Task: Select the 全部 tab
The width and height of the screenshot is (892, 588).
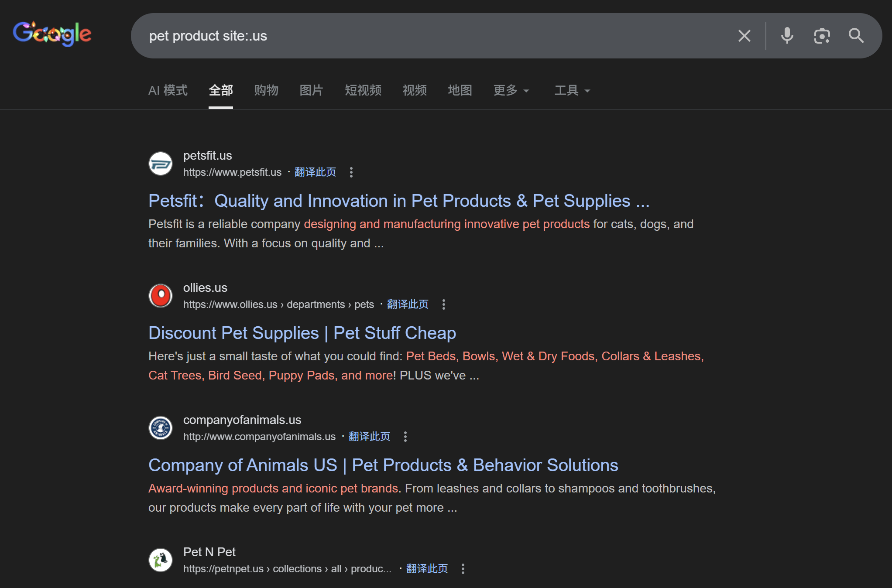Action: [x=221, y=90]
